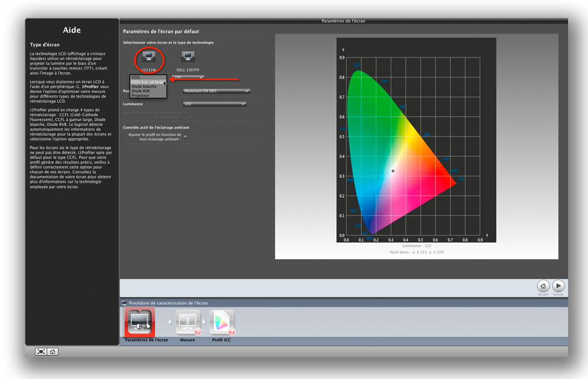Open the Profil ICC workflow step icon
588x379 pixels.
[x=222, y=322]
